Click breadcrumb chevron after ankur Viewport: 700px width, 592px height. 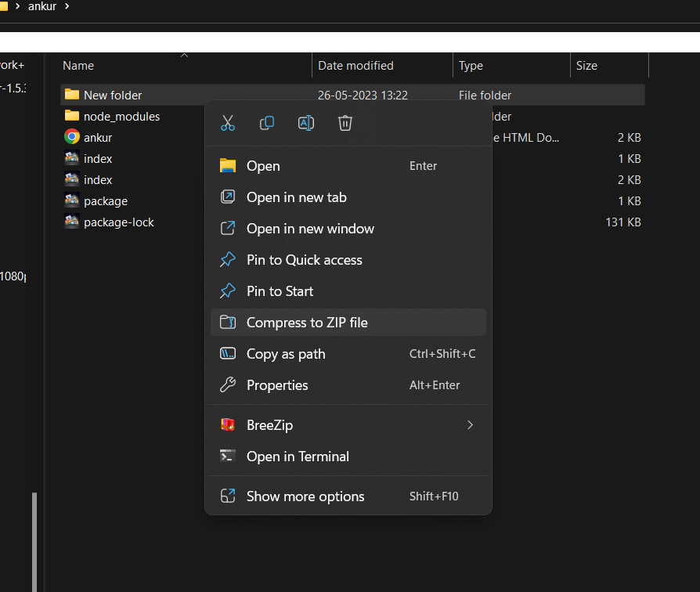(67, 7)
